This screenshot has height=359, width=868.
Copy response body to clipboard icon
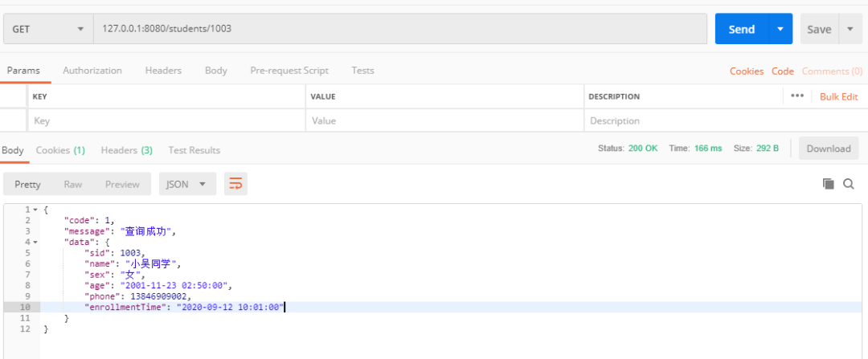pos(828,184)
